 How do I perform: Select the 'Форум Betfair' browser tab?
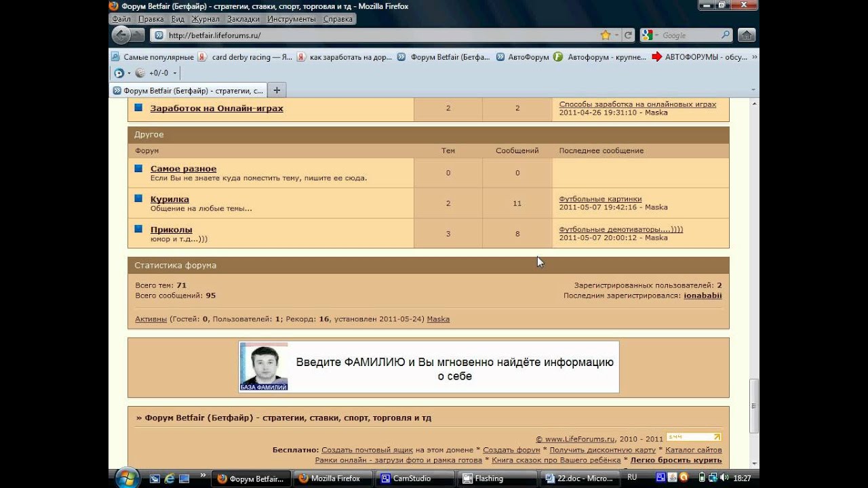(188, 90)
